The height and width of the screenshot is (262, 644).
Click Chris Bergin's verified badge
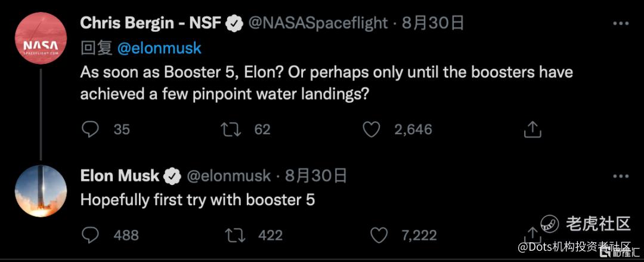(236, 24)
